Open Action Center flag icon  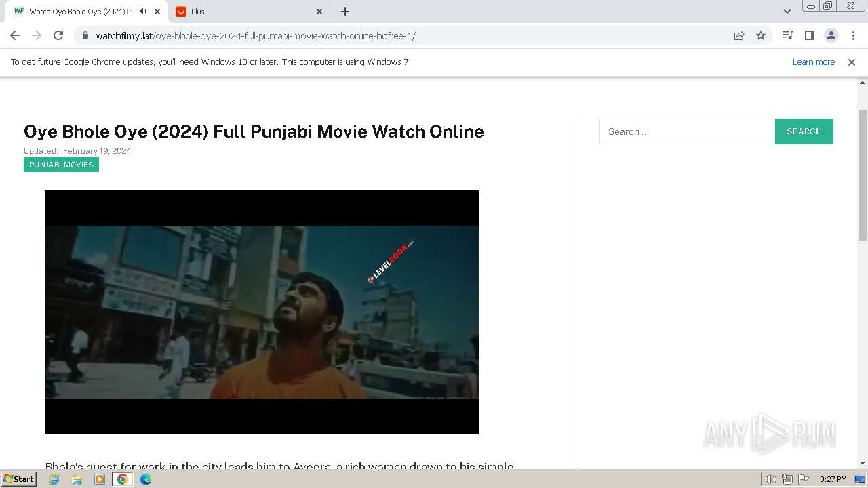(x=803, y=479)
